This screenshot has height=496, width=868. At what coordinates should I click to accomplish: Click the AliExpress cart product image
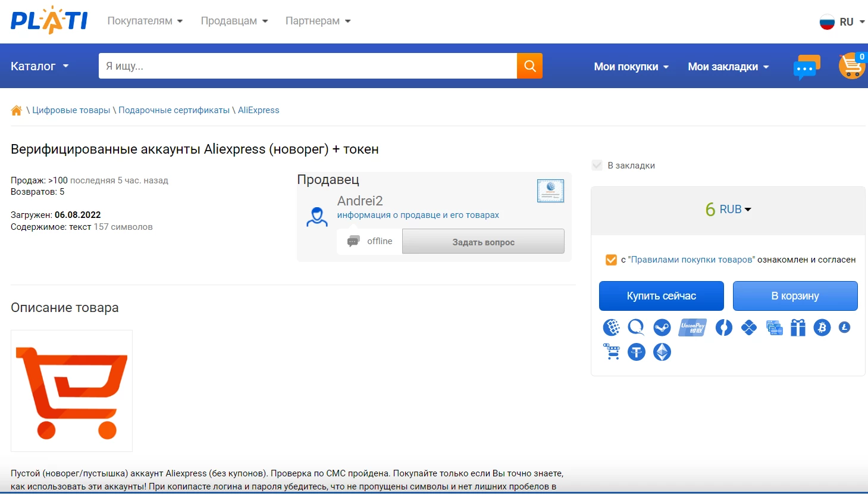point(71,391)
